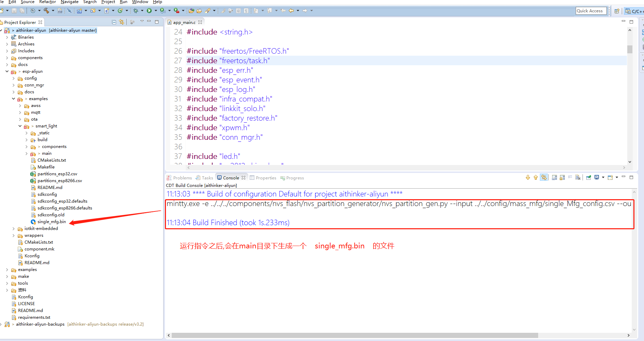
Task: Click Console Next Error down arrow
Action: pyautogui.click(x=528, y=177)
